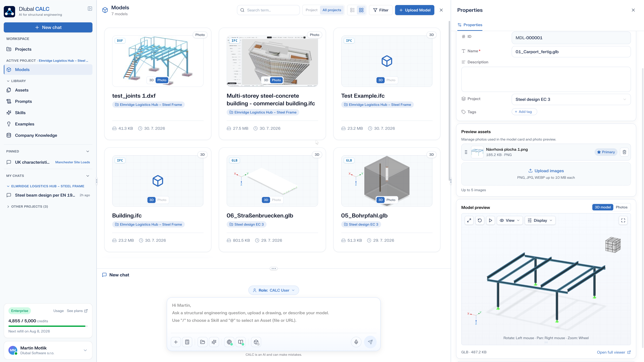Switch to the list view layout

(352, 10)
